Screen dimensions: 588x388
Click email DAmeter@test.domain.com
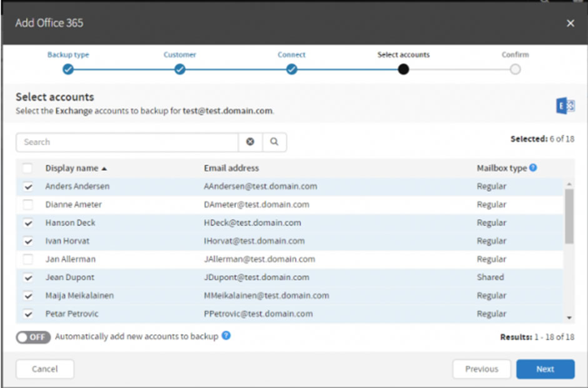coord(256,205)
